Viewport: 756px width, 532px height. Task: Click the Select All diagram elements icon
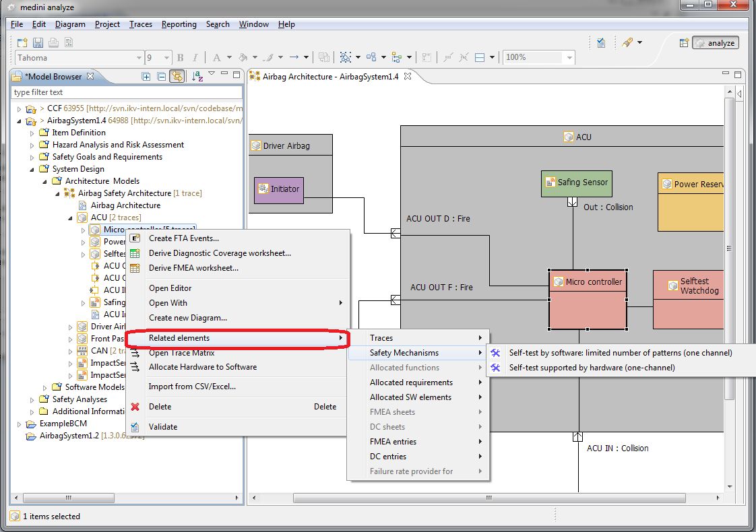345,57
